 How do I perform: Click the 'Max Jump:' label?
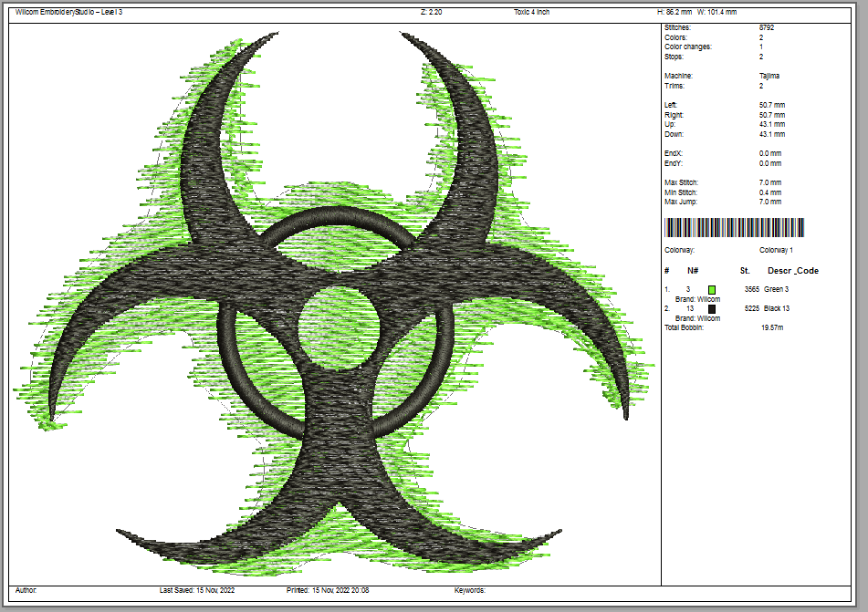(x=681, y=202)
